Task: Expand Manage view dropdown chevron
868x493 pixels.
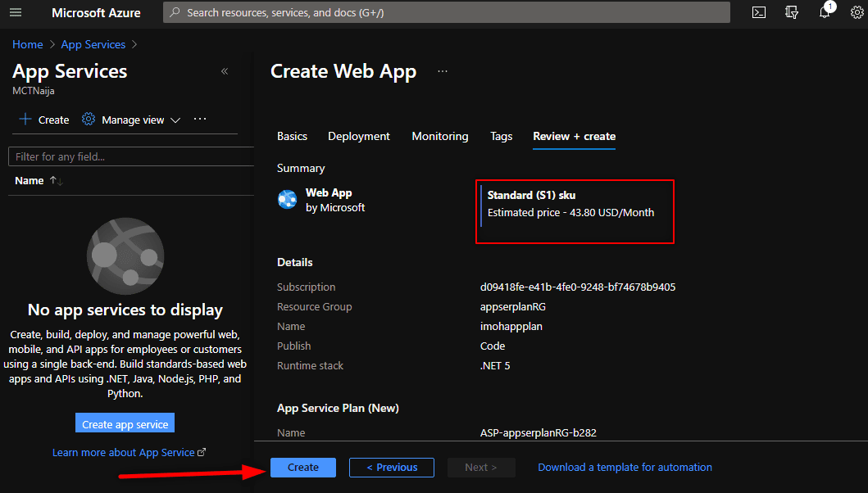Action: click(x=175, y=120)
